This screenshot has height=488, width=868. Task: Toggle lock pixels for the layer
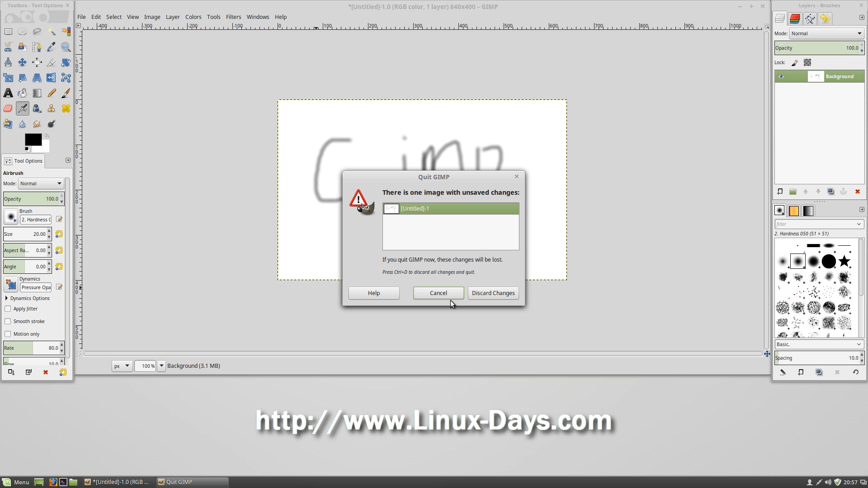coord(794,63)
